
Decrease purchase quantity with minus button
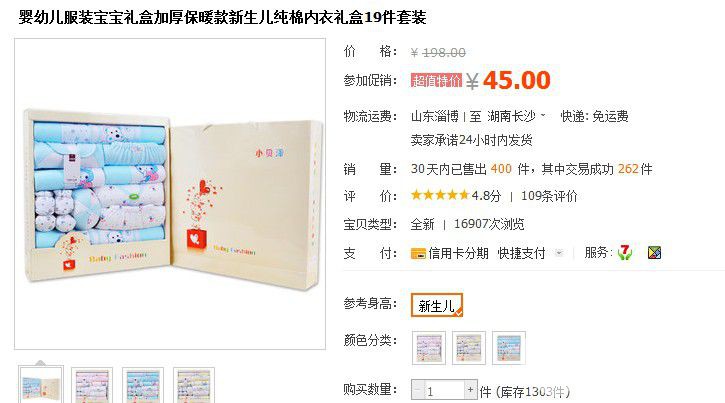(x=417, y=390)
